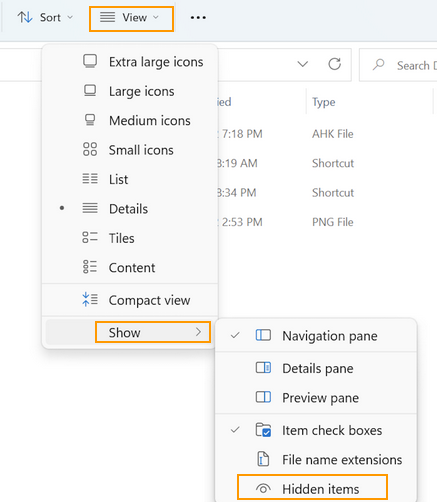This screenshot has height=502, width=437.
Task: Click the 3:19 AM Shortcut row
Action: point(327,163)
